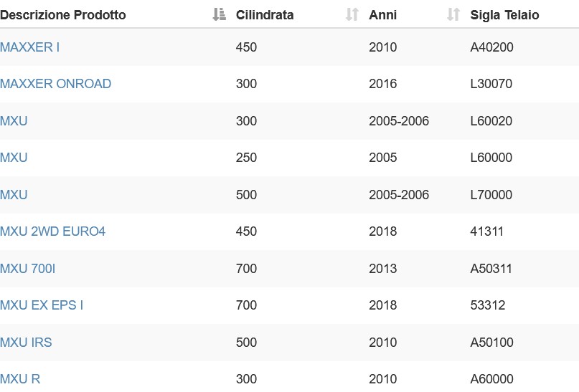This screenshot has height=392, width=579.
Task: Click the 53312 frame code cell
Action: pyautogui.click(x=487, y=305)
